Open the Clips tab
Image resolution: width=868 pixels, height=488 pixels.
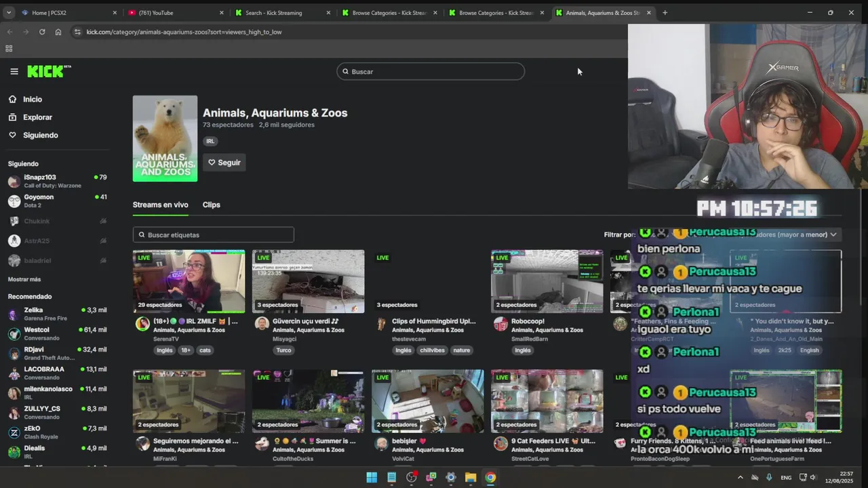point(212,205)
